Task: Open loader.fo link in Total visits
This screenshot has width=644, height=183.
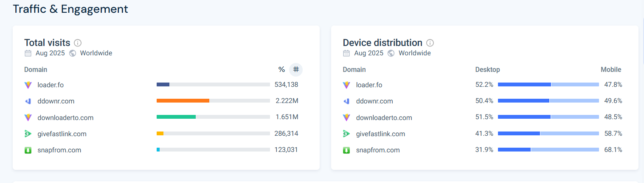Action: [x=51, y=85]
